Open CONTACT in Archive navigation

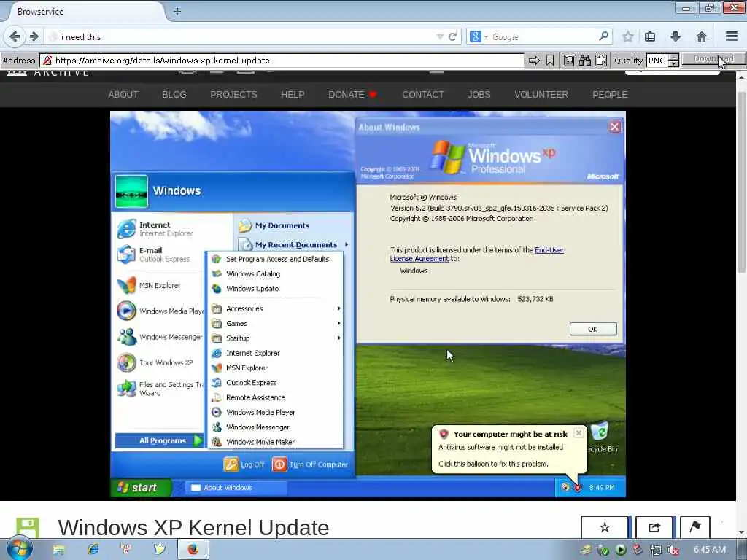[x=422, y=94]
